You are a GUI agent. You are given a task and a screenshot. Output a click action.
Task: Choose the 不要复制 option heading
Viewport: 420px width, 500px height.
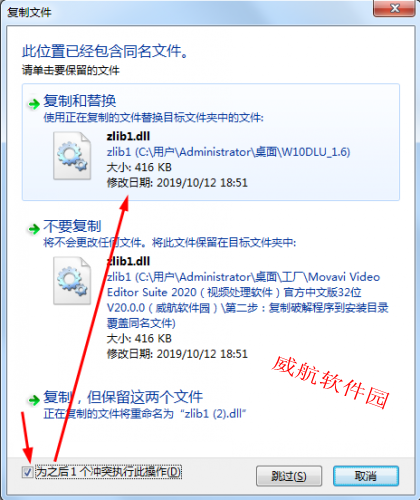72,226
